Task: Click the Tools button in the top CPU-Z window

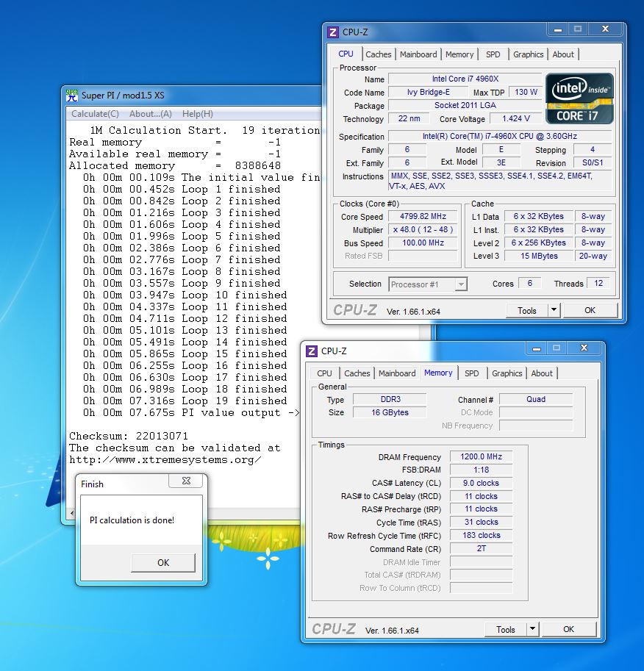Action: 526,310
